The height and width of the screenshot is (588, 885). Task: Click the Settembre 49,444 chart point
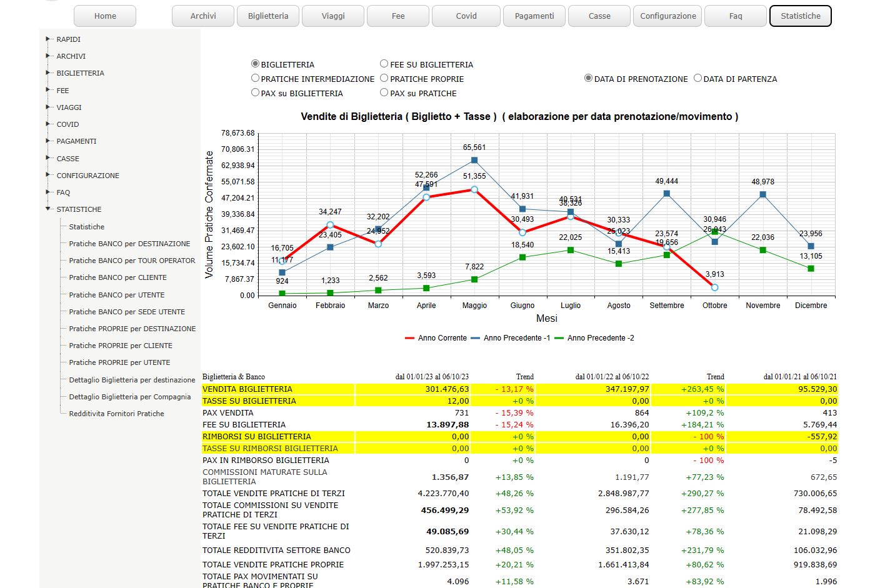pos(667,194)
